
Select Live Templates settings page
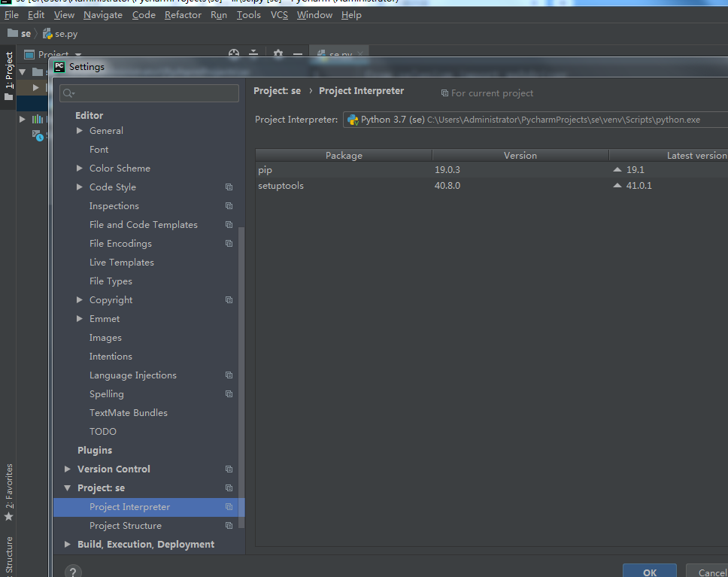pos(122,263)
